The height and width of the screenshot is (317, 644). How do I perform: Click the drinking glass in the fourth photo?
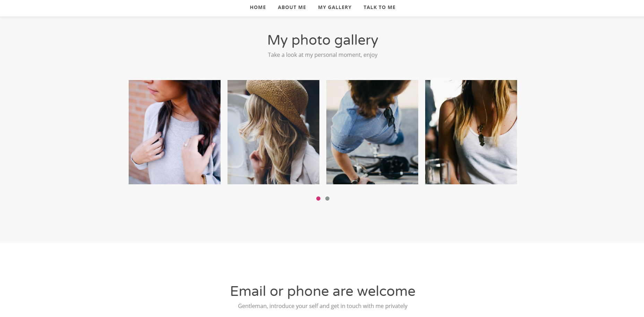click(437, 171)
